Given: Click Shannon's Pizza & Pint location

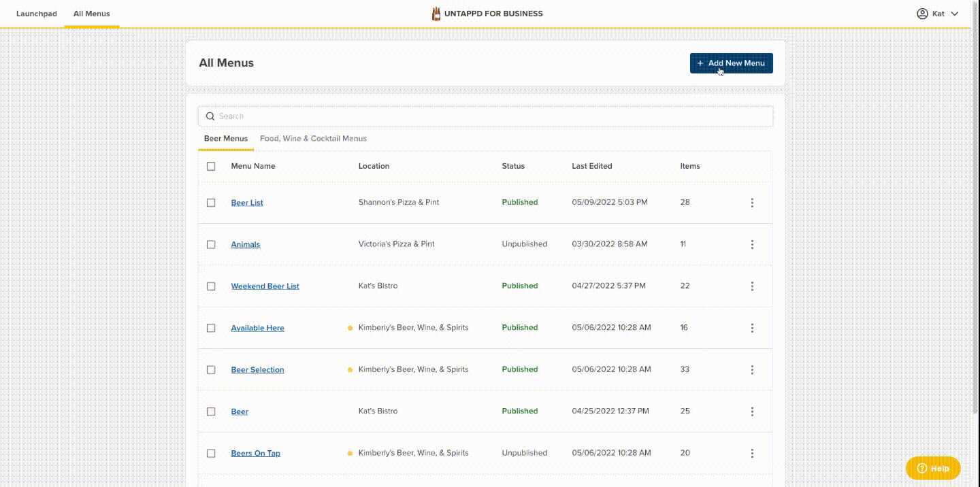Looking at the screenshot, I should coord(399,203).
